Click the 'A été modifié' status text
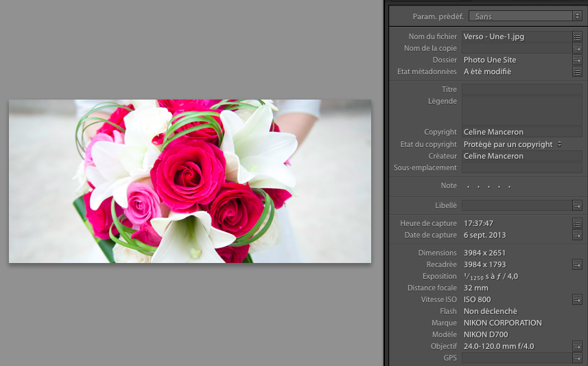This screenshot has width=588, height=366. [487, 71]
